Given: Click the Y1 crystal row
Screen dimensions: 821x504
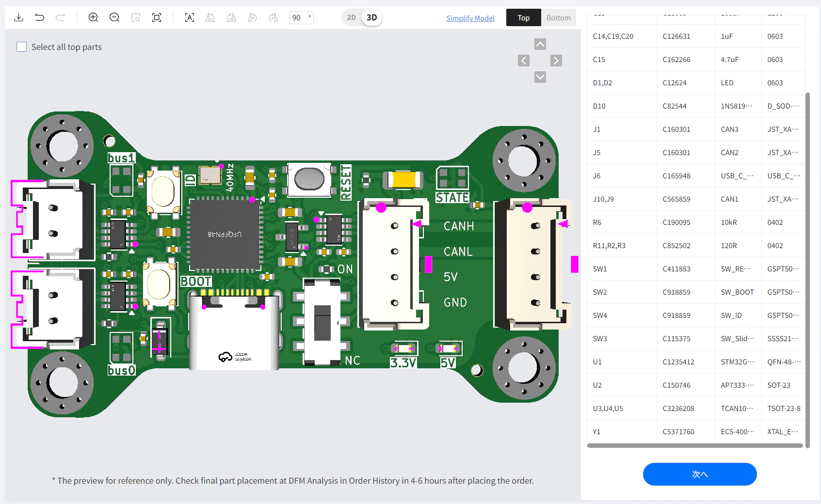Looking at the screenshot, I should (696, 432).
